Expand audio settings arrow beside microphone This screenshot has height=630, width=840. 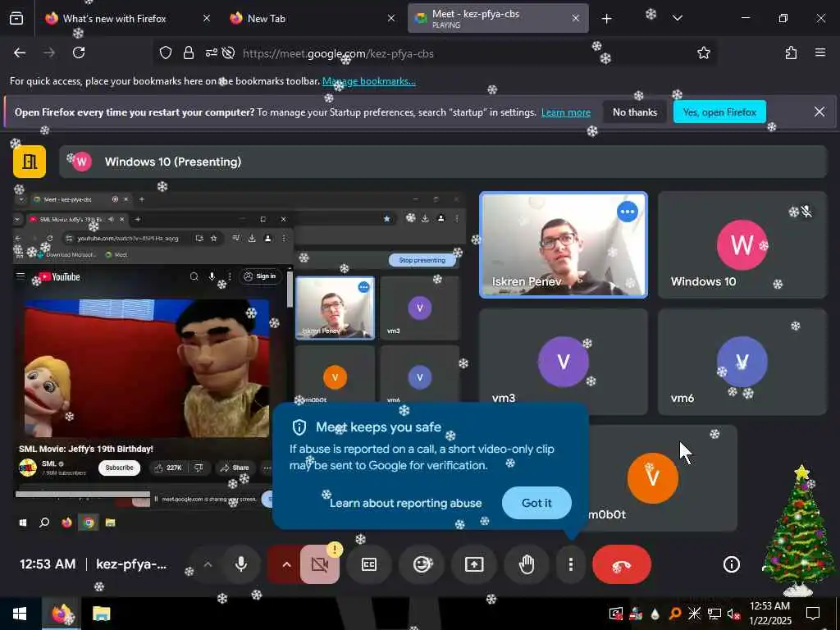click(x=208, y=564)
